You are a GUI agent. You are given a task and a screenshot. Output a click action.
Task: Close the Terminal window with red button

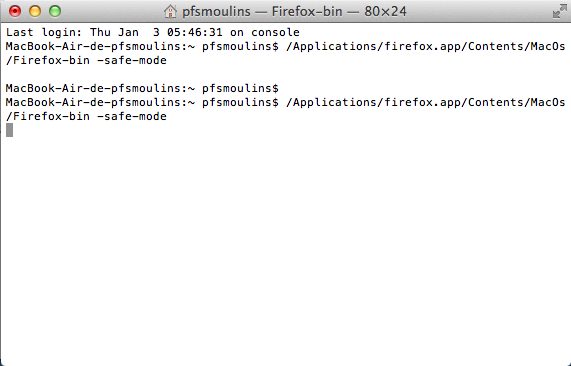pyautogui.click(x=15, y=11)
